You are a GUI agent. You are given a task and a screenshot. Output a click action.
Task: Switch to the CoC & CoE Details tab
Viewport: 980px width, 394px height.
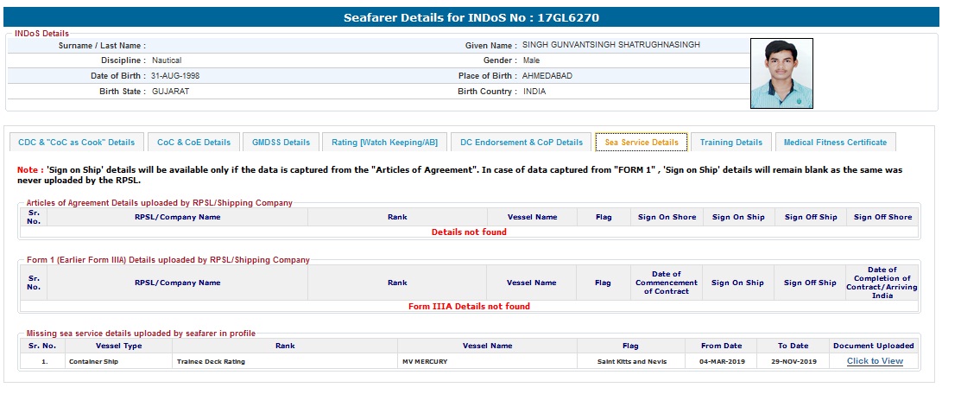pyautogui.click(x=193, y=143)
